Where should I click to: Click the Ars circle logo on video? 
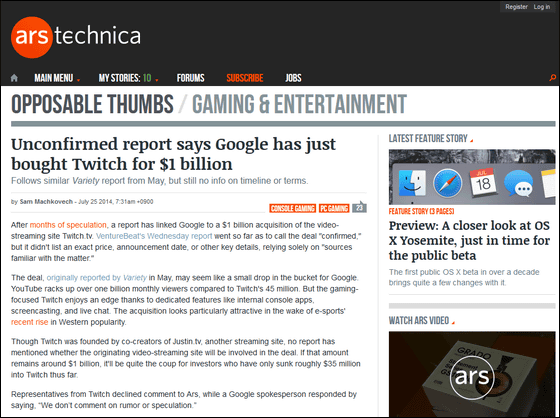[x=472, y=376]
